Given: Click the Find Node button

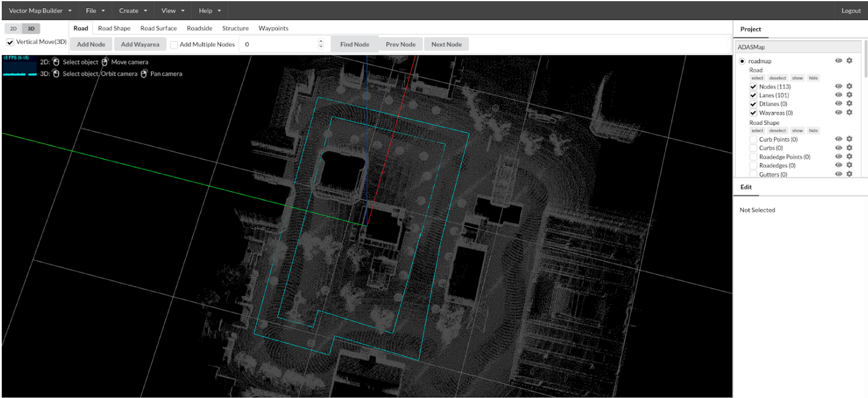Looking at the screenshot, I should tap(354, 45).
